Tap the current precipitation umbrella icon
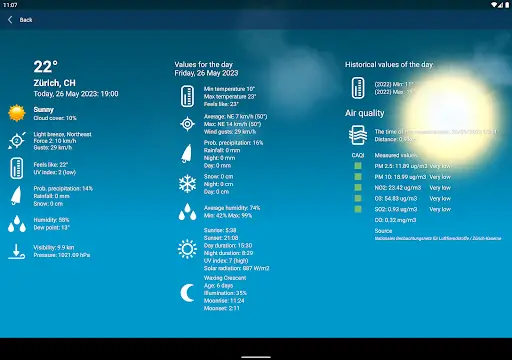Image resolution: width=512 pixels, height=360 pixels. (16, 196)
